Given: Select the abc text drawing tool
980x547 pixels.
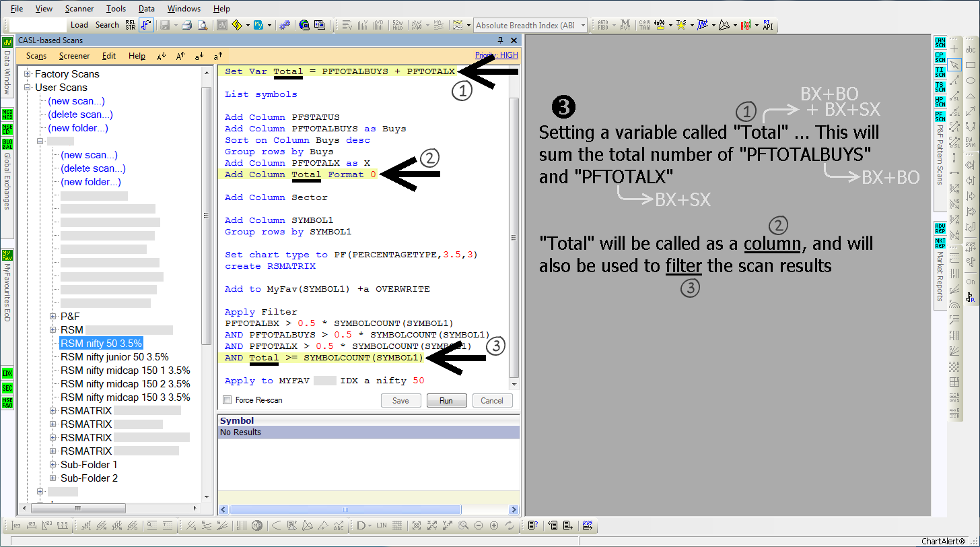Looking at the screenshot, I should (971, 49).
